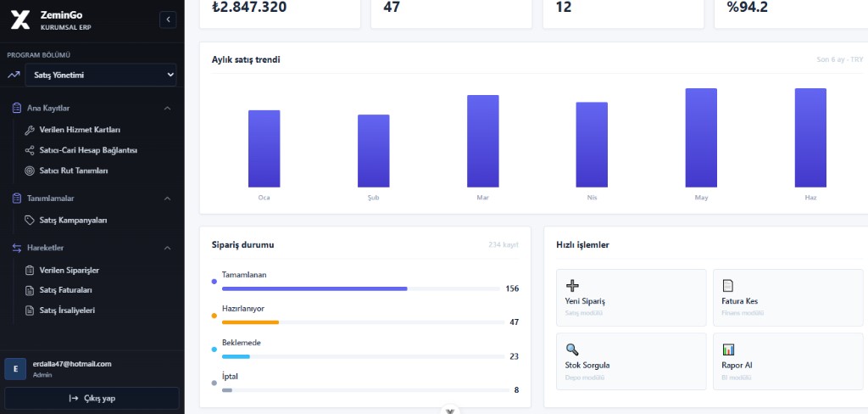The width and height of the screenshot is (868, 414).
Task: Click the share icon beside Satıcı-Cari Hesap Bağlantısı
Action: click(30, 150)
